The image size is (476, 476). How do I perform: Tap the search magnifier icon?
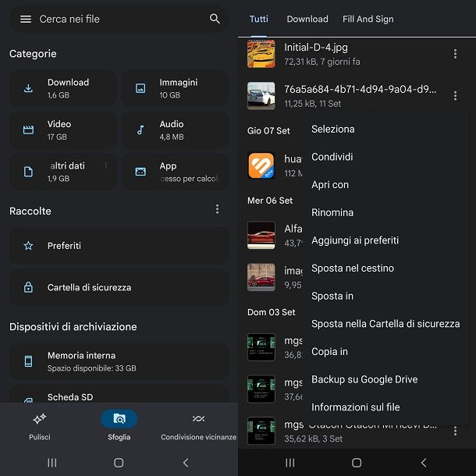[215, 19]
